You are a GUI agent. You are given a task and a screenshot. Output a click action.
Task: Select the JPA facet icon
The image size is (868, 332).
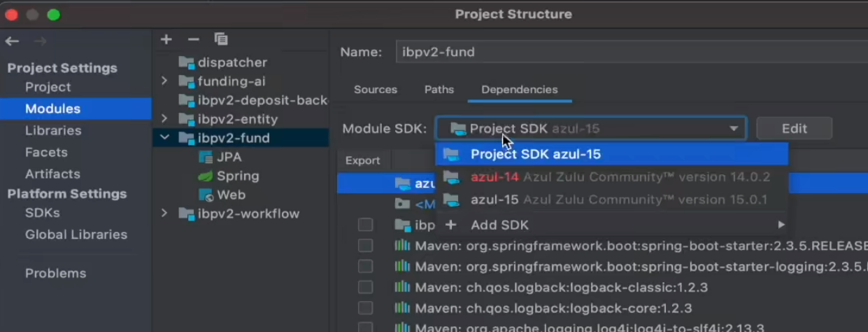coord(206,157)
